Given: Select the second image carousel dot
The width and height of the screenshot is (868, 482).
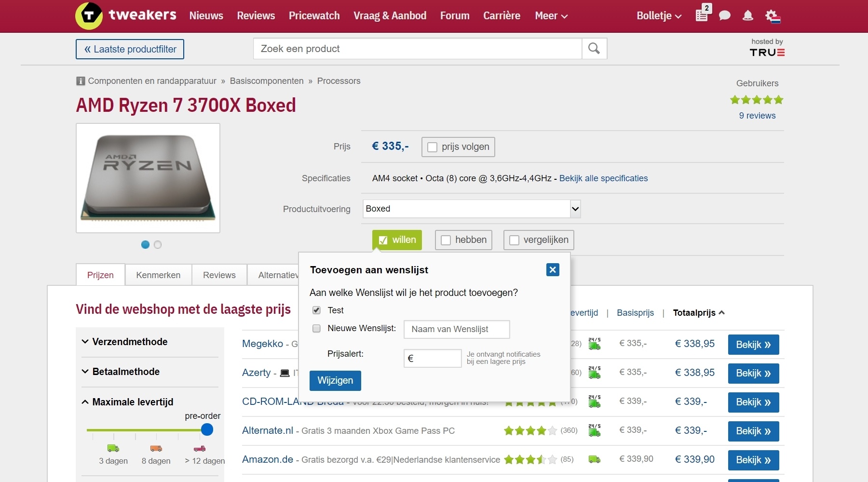Looking at the screenshot, I should (158, 244).
